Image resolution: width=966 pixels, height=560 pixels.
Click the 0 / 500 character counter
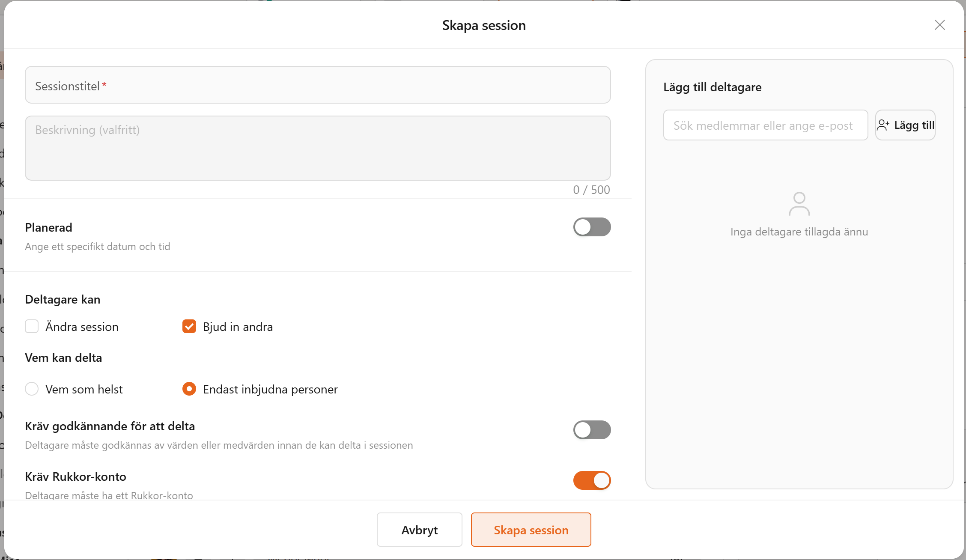pyautogui.click(x=591, y=190)
